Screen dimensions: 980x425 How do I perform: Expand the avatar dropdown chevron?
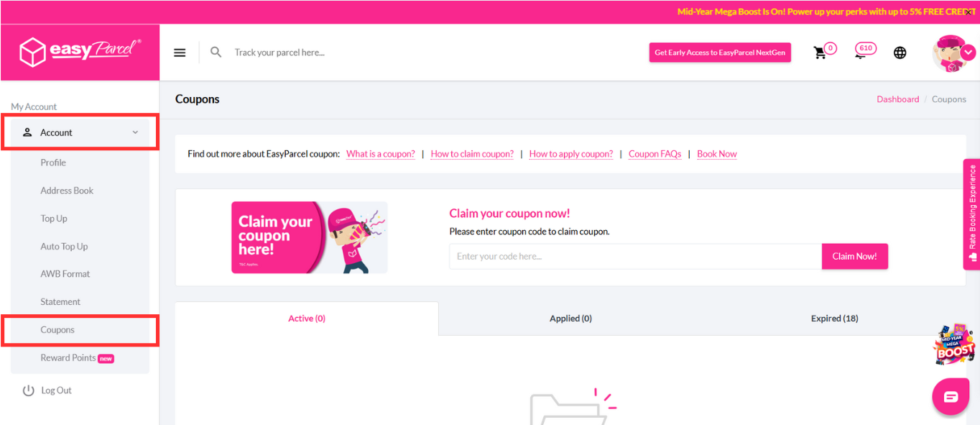pyautogui.click(x=969, y=52)
